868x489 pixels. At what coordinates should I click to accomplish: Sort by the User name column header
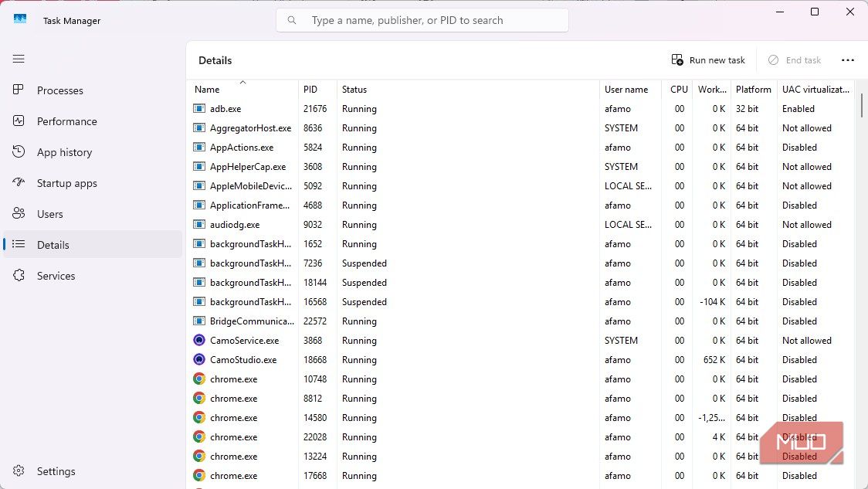pos(630,89)
